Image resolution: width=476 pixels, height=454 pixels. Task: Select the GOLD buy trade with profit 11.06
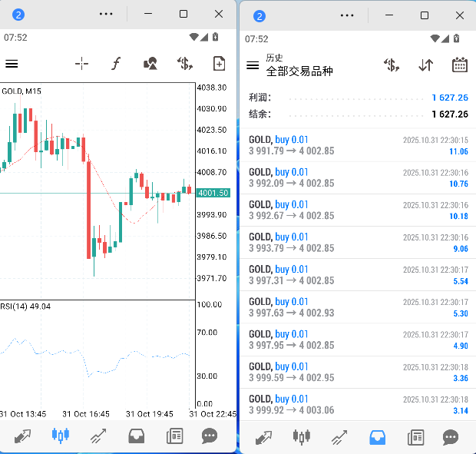tap(358, 145)
